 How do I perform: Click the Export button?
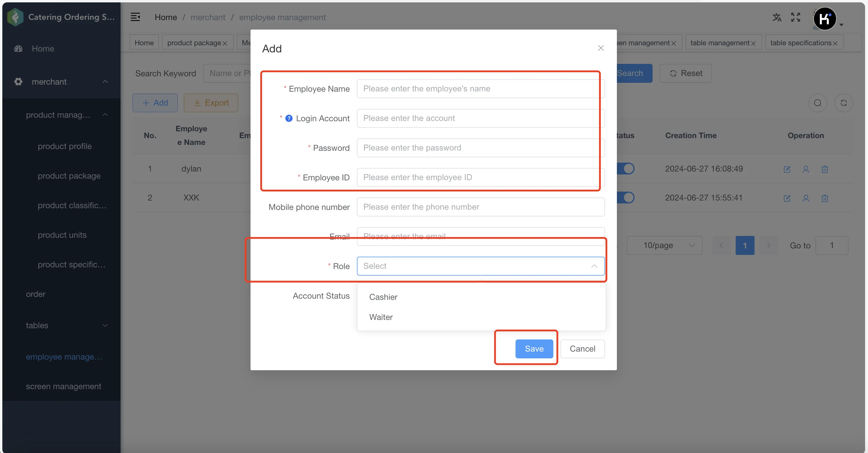[x=211, y=103]
